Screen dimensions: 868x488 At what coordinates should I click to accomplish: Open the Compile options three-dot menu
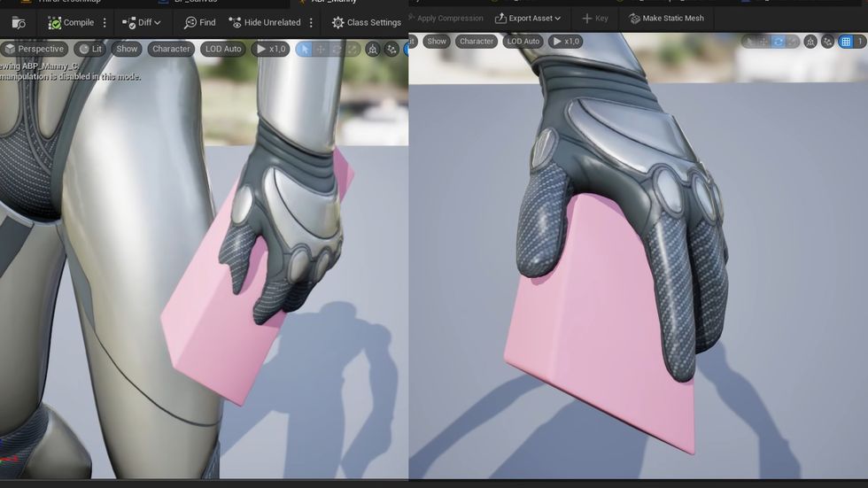105,23
